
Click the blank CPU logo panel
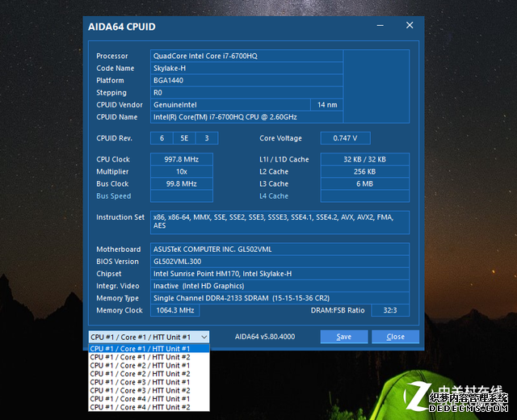[x=376, y=86]
